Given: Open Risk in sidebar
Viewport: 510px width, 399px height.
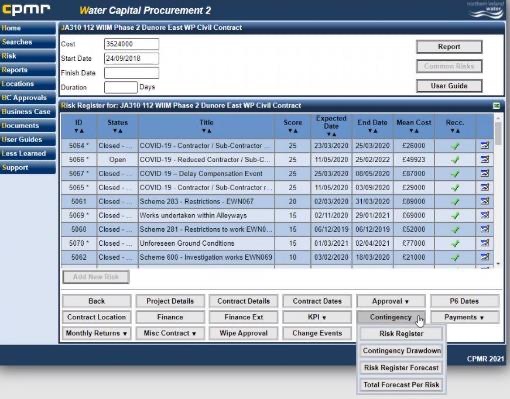Looking at the screenshot, I should (x=28, y=56).
